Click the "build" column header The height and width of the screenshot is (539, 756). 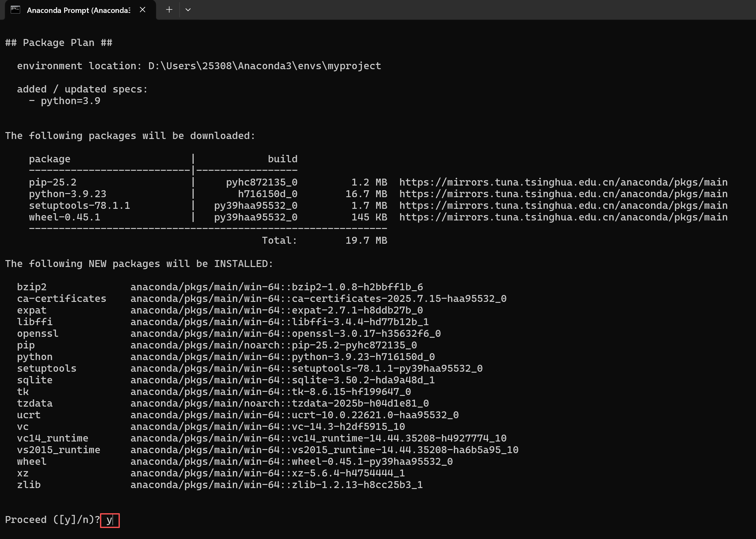(x=282, y=159)
